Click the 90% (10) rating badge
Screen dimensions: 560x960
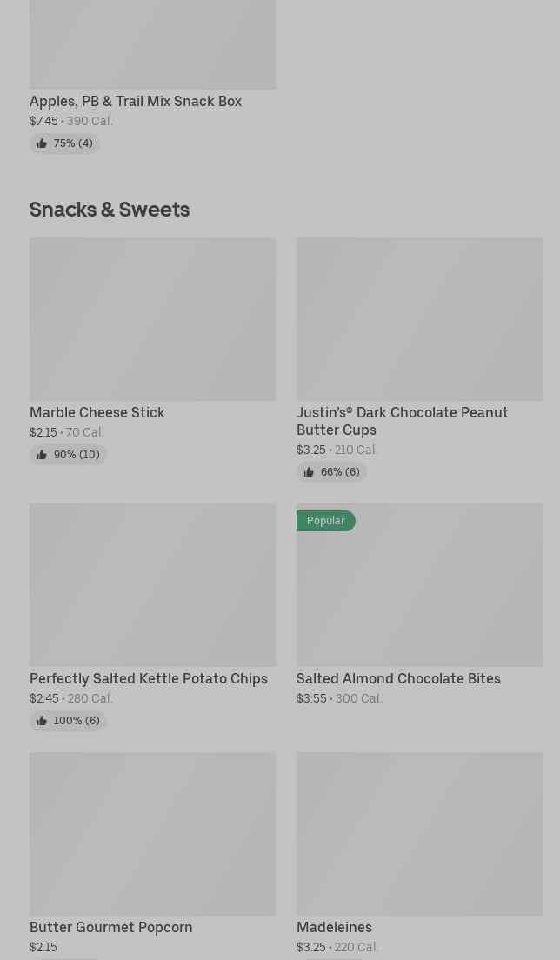[x=76, y=455]
